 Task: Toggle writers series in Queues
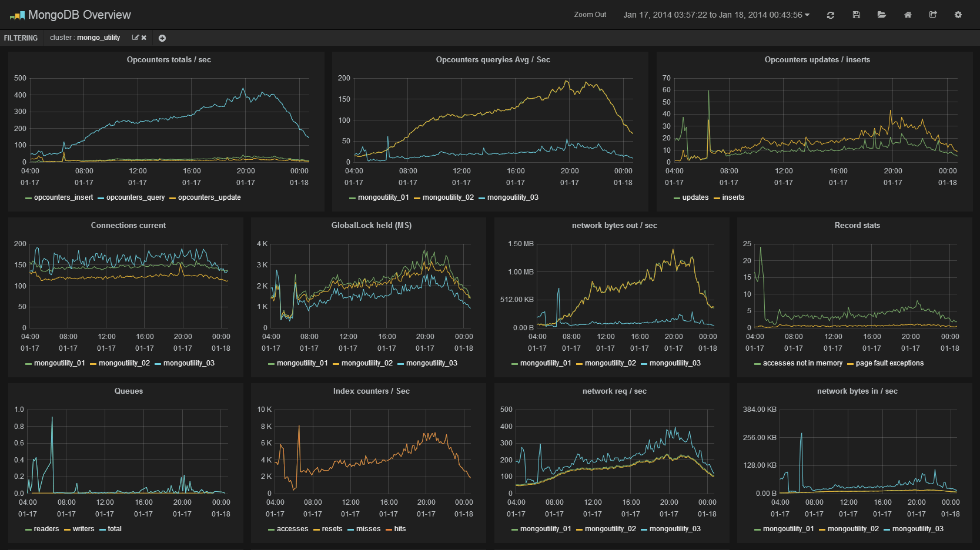pyautogui.click(x=83, y=529)
